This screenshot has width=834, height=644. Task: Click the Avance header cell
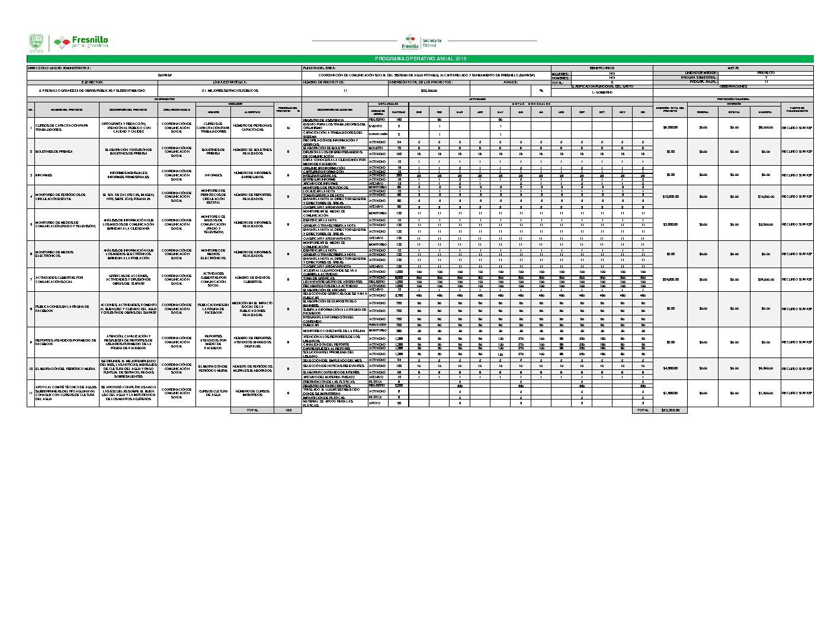click(511, 82)
